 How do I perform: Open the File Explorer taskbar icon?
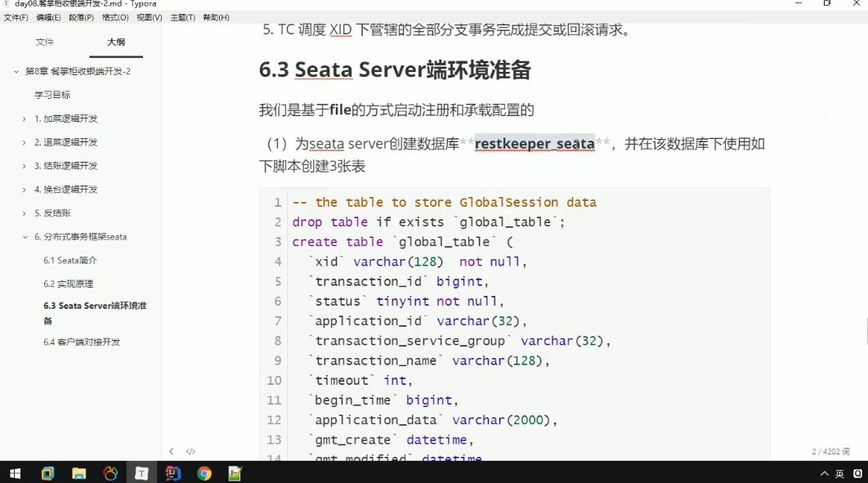point(79,473)
